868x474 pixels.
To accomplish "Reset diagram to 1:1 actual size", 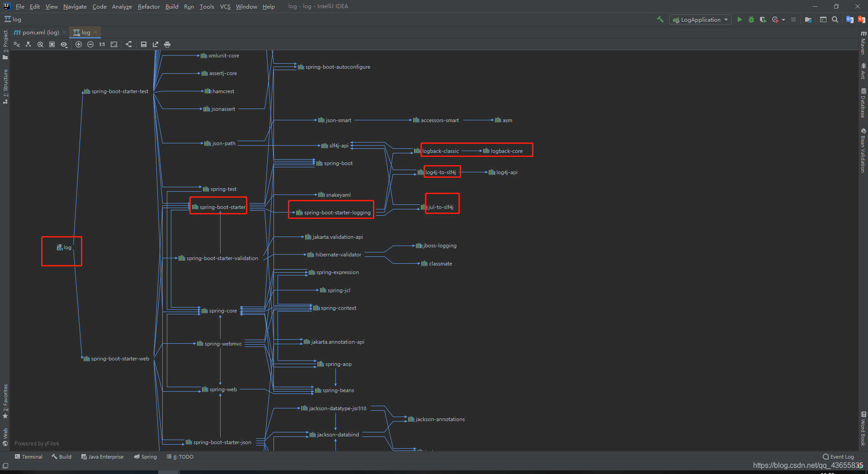I will pyautogui.click(x=102, y=44).
